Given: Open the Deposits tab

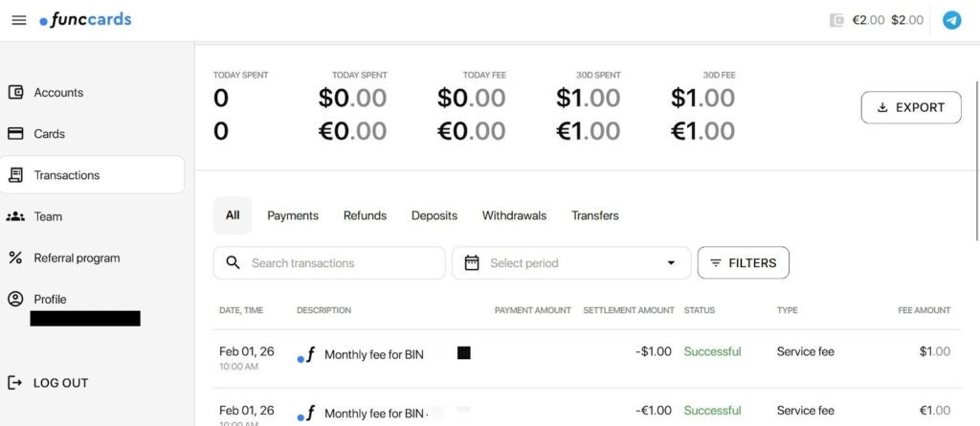Looking at the screenshot, I should (434, 215).
